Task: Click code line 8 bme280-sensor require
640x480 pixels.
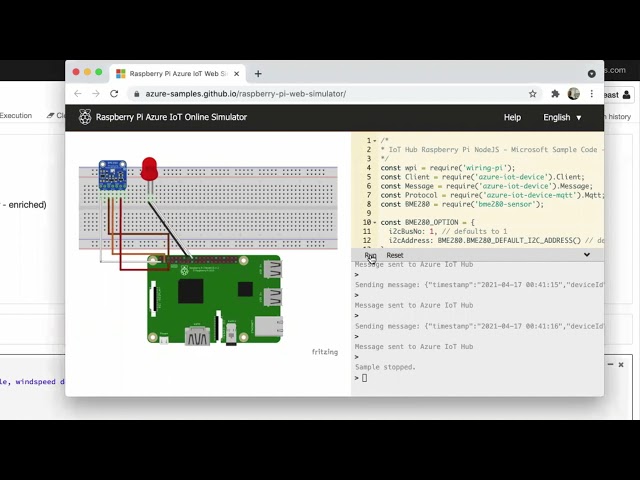Action: pyautogui.click(x=462, y=204)
